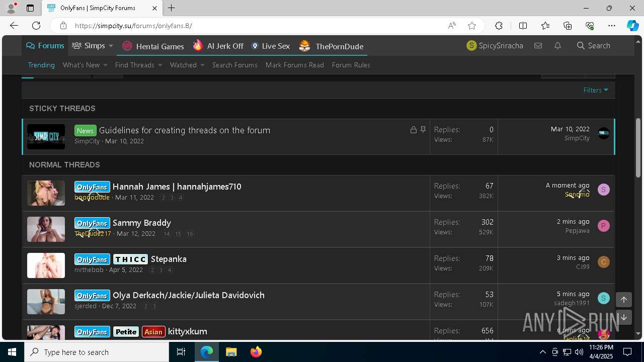Image resolution: width=644 pixels, height=362 pixels.
Task: Open the Read aloud icon in address bar
Action: click(452, 26)
